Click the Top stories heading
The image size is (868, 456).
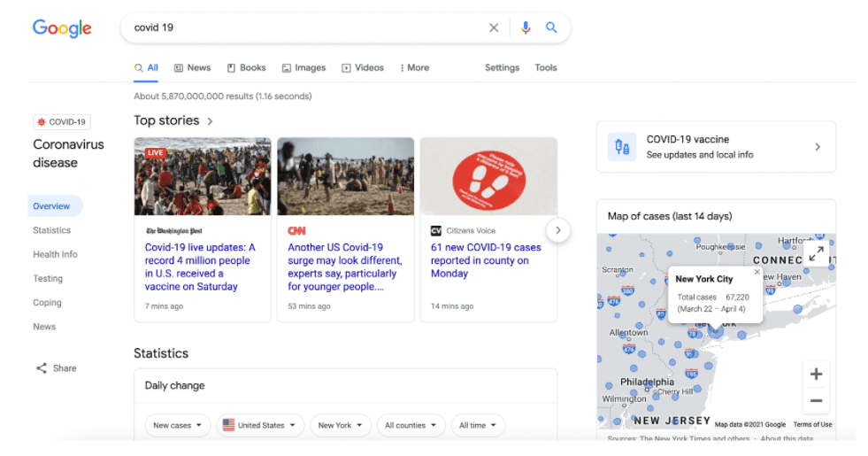coord(166,120)
